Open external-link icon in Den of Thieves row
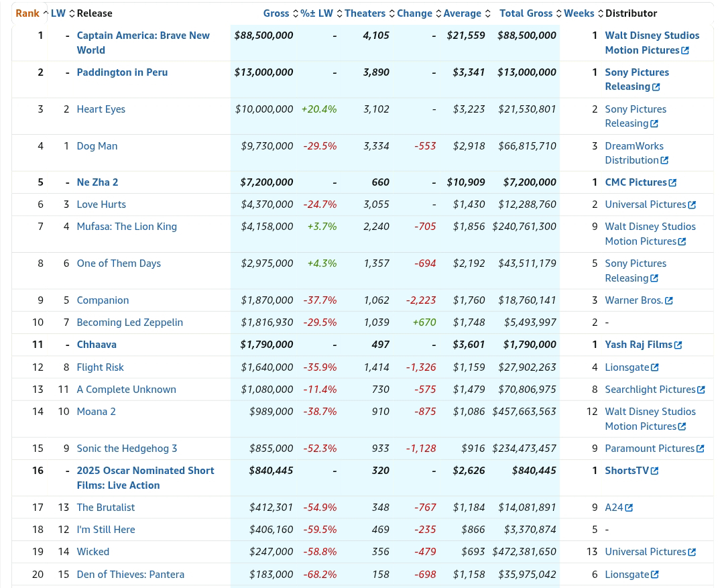Viewport: 724px width, 588px height. [655, 575]
